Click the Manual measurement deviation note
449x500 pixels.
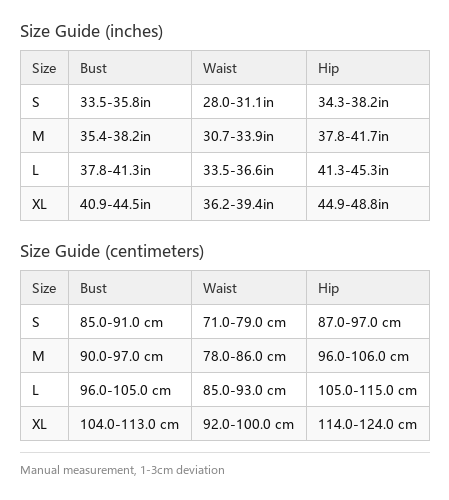[x=122, y=470]
